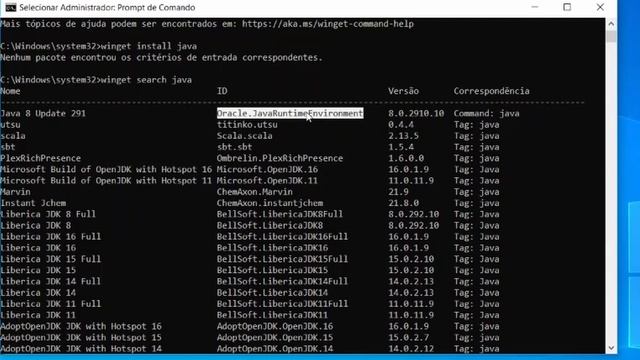Click the 'Versão' column header
This screenshot has height=360, width=640.
[403, 91]
